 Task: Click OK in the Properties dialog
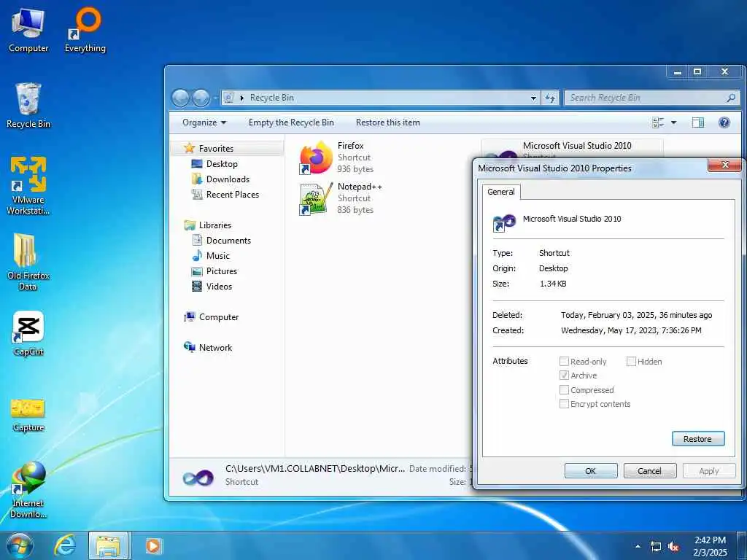591,470
